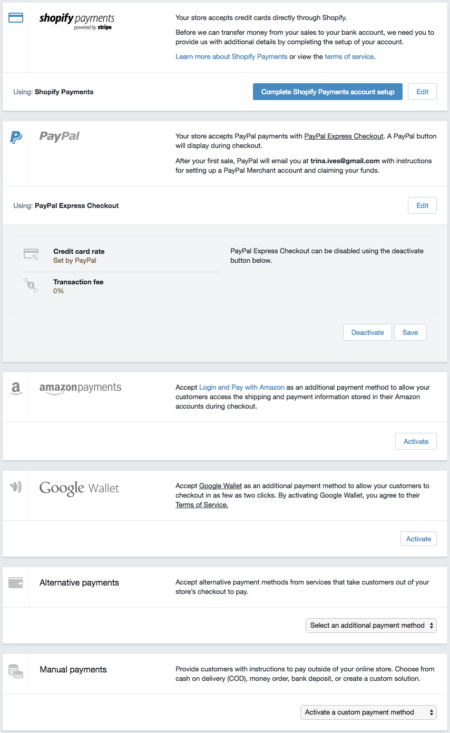Edit the PayPal Express Checkout settings
This screenshot has height=733, width=450.
coord(422,205)
